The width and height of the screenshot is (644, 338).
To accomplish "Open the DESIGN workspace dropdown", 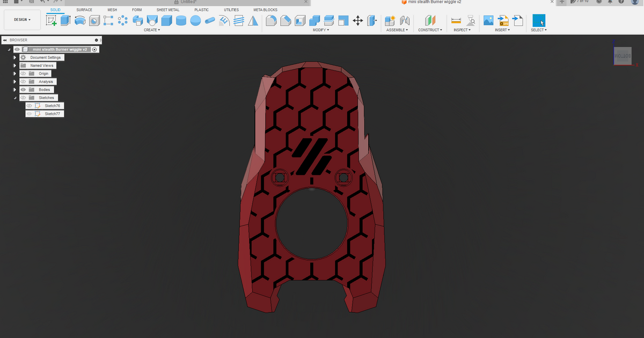I will [x=21, y=19].
